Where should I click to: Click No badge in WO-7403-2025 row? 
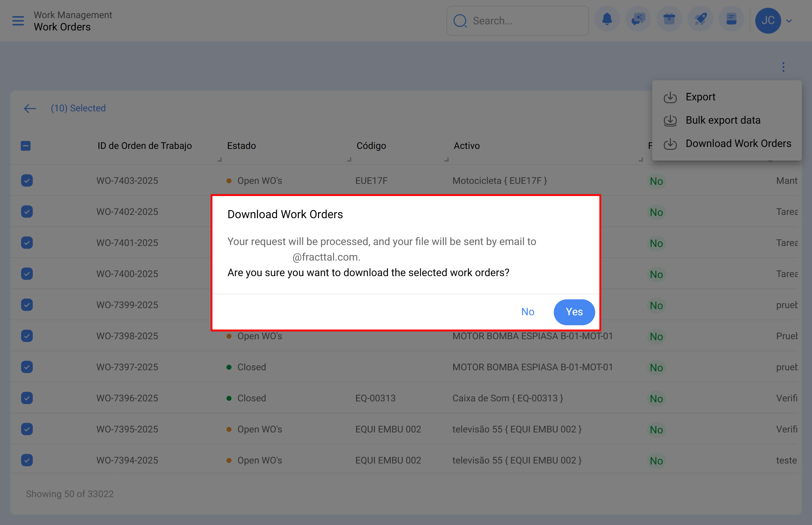pos(656,181)
